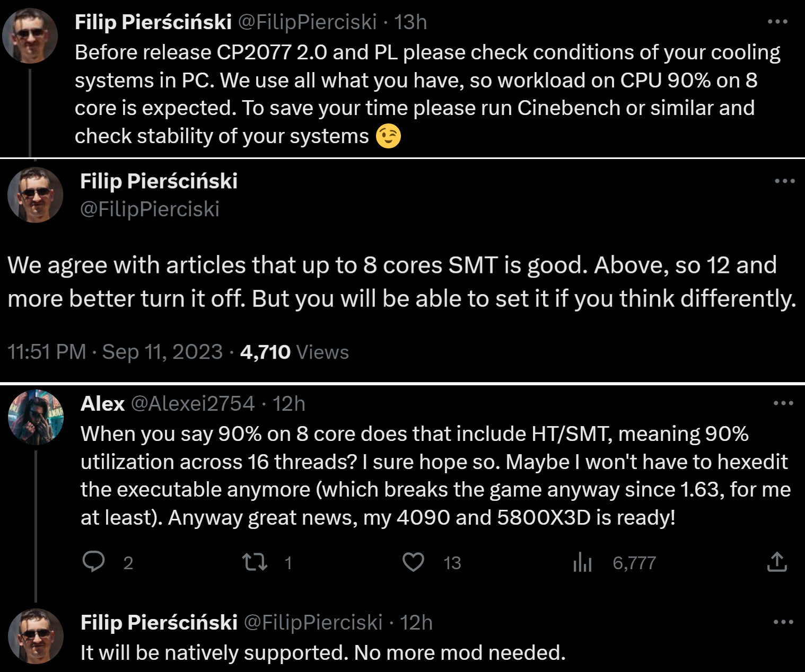Open Alex's profile picture
Image resolution: width=805 pixels, height=672 pixels.
click(36, 417)
